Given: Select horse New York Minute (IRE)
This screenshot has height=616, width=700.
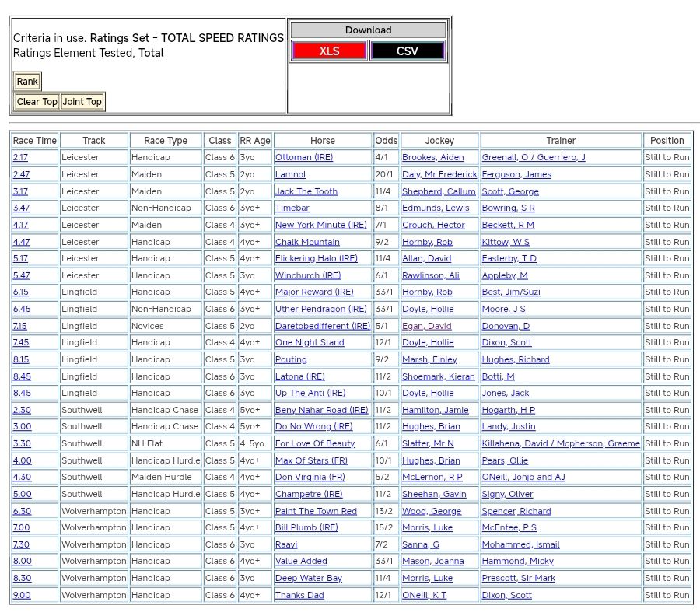Looking at the screenshot, I should pos(320,225).
